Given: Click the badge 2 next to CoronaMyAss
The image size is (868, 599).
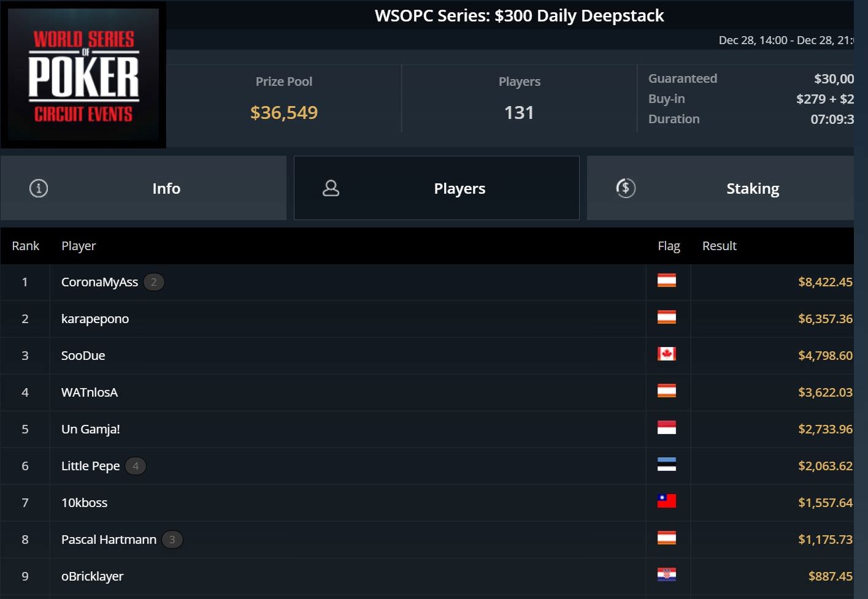Looking at the screenshot, I should click(154, 282).
